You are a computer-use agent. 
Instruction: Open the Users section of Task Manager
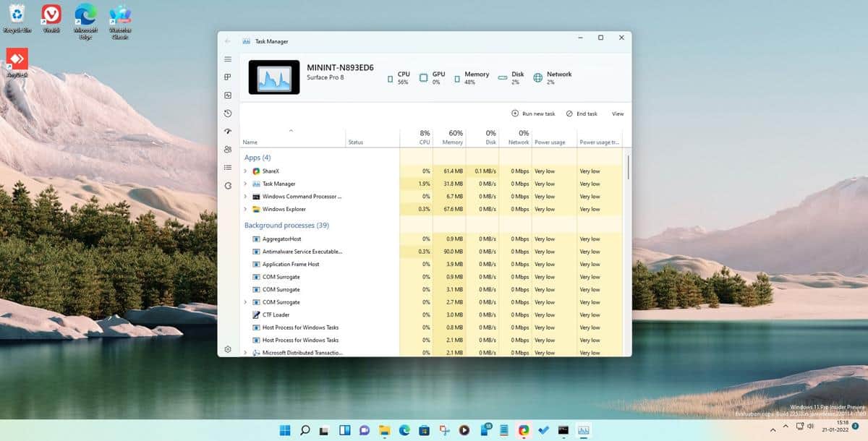click(x=227, y=149)
